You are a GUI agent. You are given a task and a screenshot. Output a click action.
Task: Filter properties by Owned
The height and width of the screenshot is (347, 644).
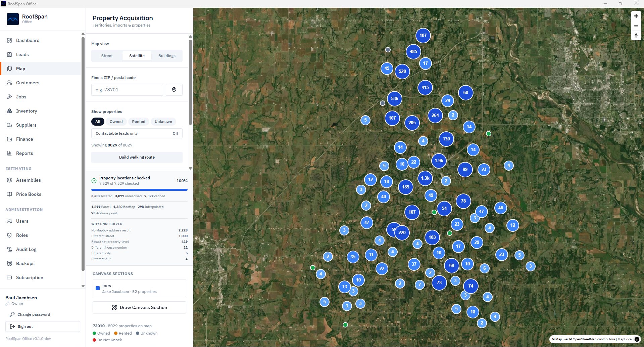[x=116, y=122]
